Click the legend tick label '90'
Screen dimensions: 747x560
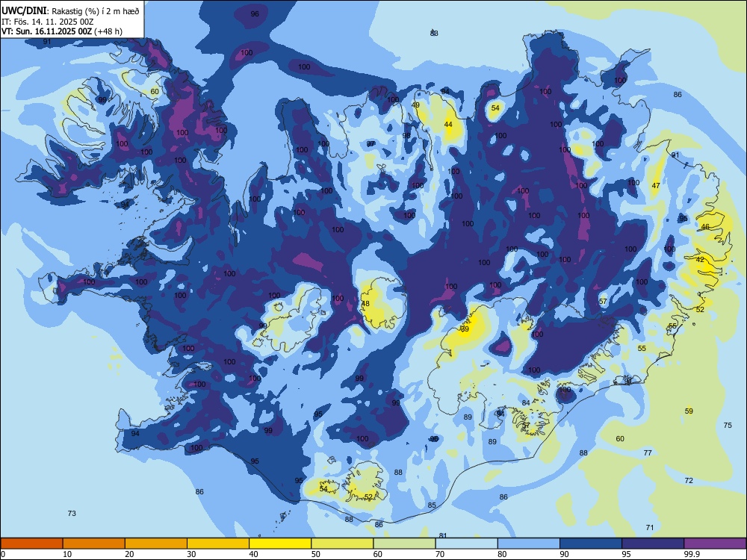565,554
